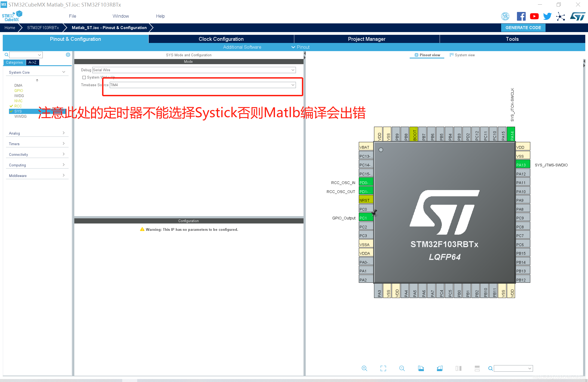Zoom out of the pinout view

(402, 368)
